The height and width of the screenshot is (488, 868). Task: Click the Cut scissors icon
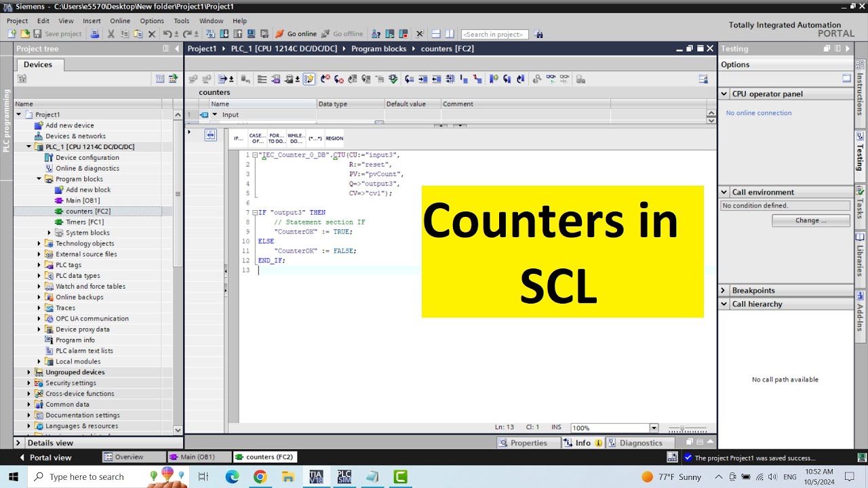pyautogui.click(x=111, y=34)
